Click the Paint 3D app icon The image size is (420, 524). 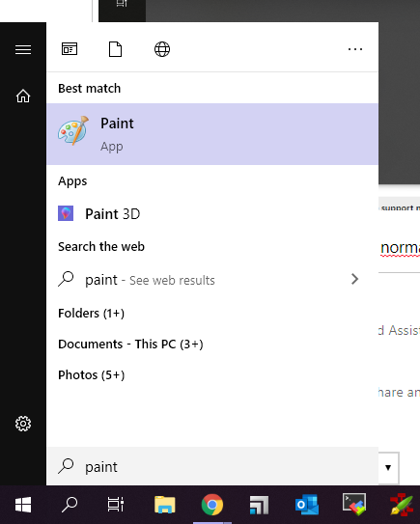click(66, 213)
